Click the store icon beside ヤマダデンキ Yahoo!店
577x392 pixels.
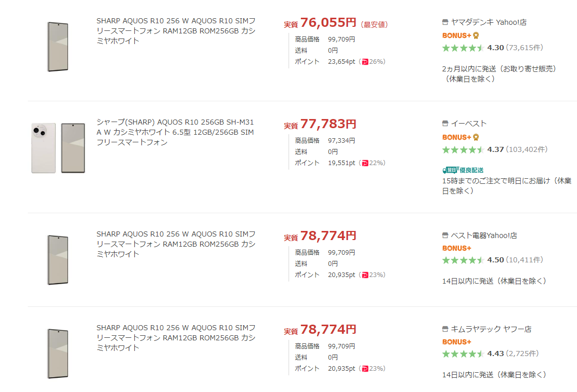(x=445, y=22)
